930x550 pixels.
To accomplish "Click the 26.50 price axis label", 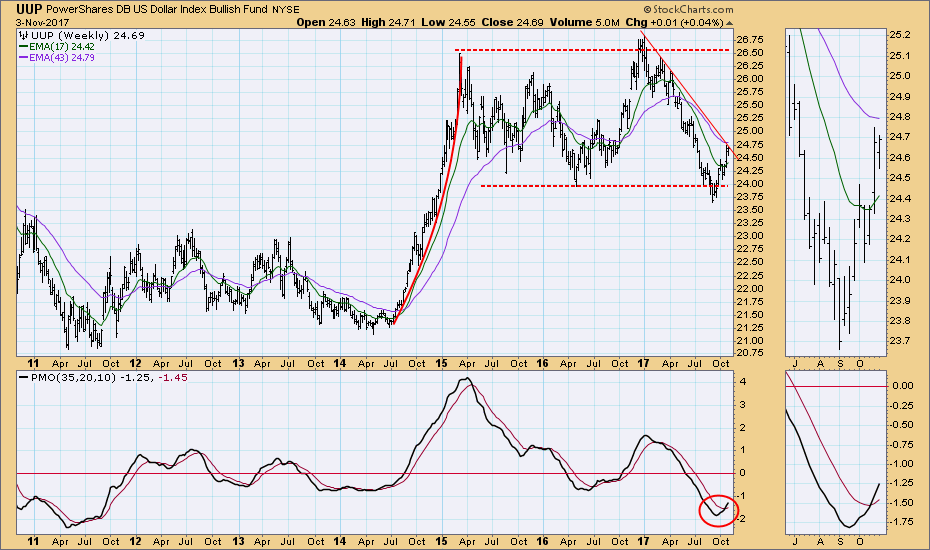I will [x=749, y=52].
